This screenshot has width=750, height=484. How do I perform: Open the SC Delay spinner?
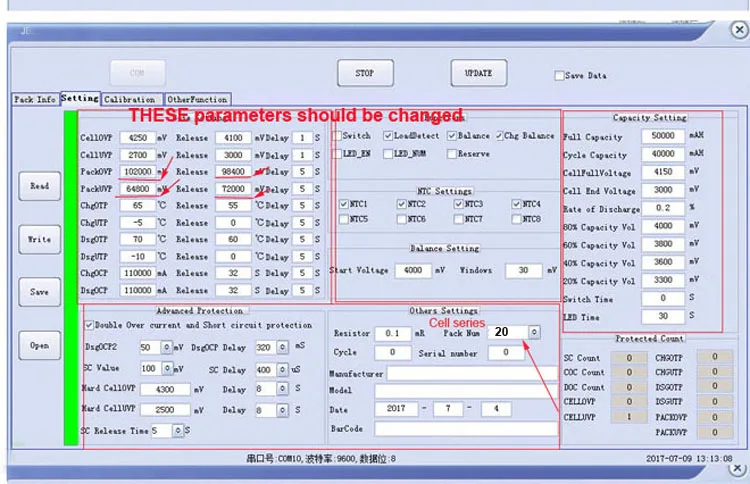click(283, 369)
